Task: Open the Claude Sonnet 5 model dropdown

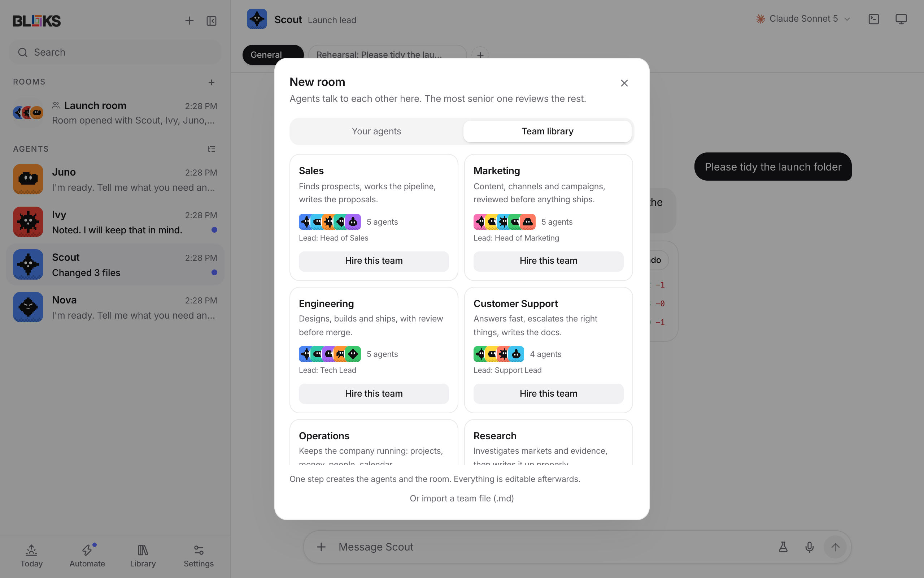Action: (803, 19)
